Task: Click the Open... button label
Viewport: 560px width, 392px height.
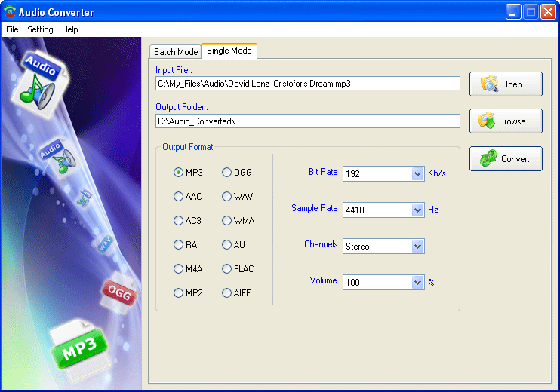Action: 515,84
